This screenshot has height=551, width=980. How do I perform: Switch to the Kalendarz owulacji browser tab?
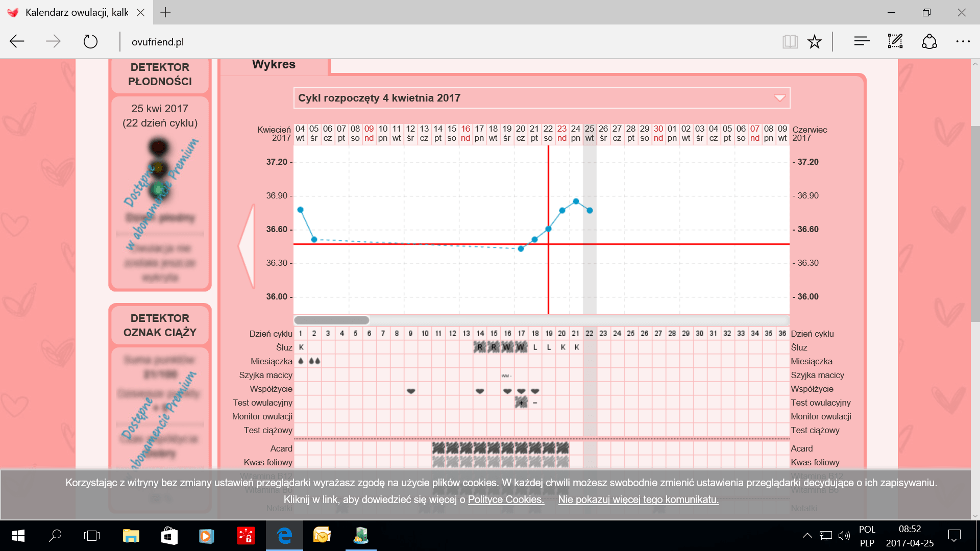coord(77,12)
